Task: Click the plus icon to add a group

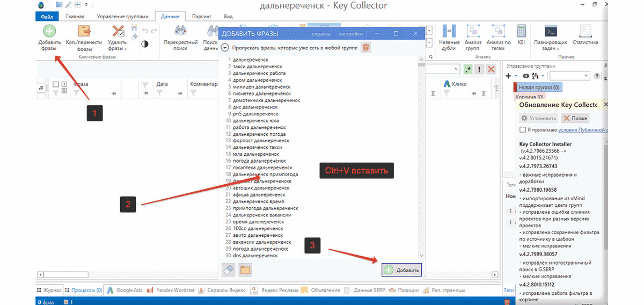Action: pyautogui.click(x=509, y=76)
